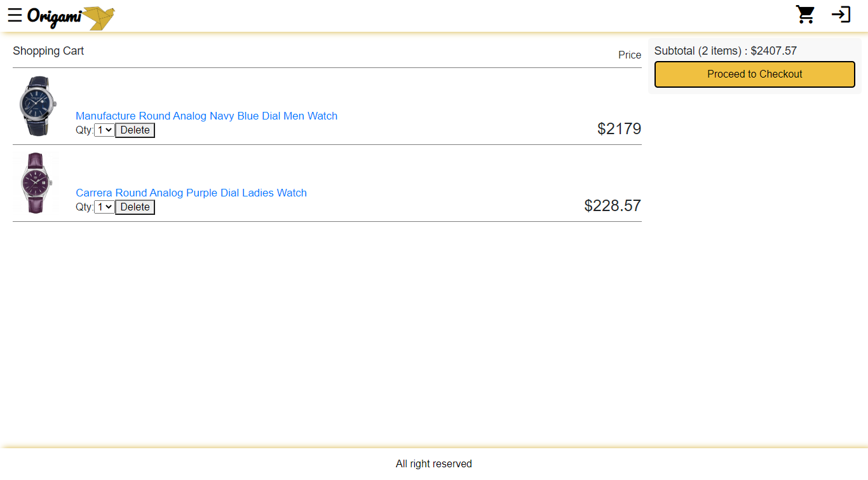Open Carrera Round Analog Purple Dial watch link
Screen dimensions: 868x480
(191, 193)
